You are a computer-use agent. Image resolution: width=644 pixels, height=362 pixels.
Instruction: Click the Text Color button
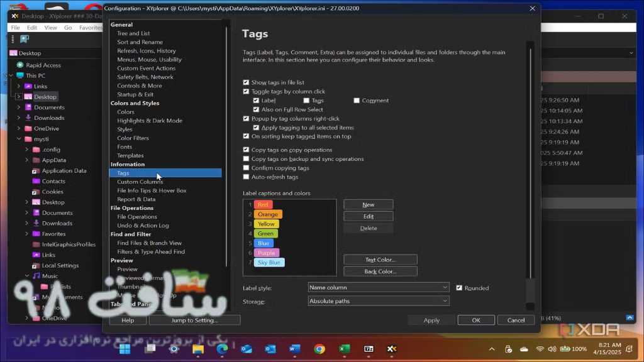[380, 260]
